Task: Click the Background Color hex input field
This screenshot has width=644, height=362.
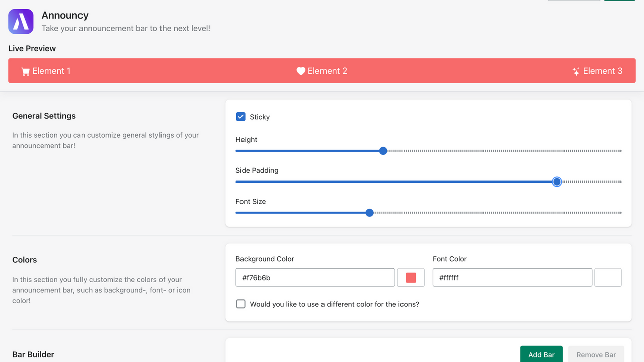Action: (x=315, y=278)
